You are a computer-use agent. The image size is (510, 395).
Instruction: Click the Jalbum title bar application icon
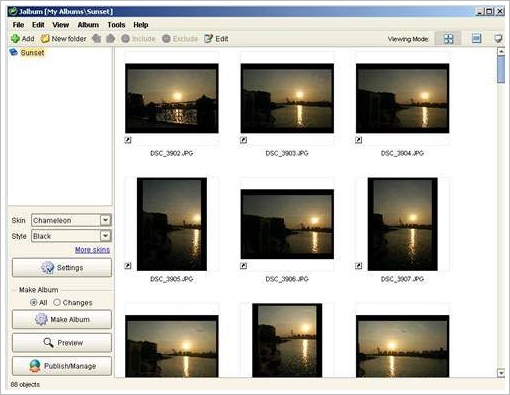point(12,11)
